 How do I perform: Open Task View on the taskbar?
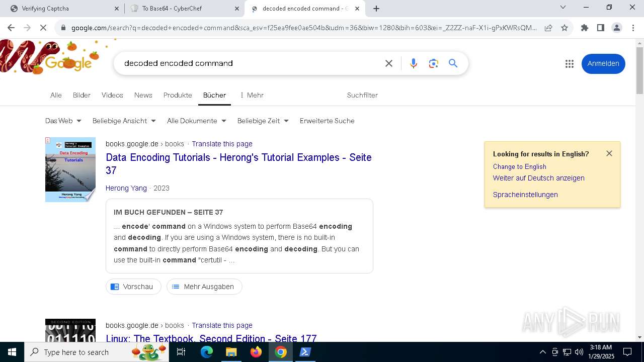pyautogui.click(x=181, y=352)
